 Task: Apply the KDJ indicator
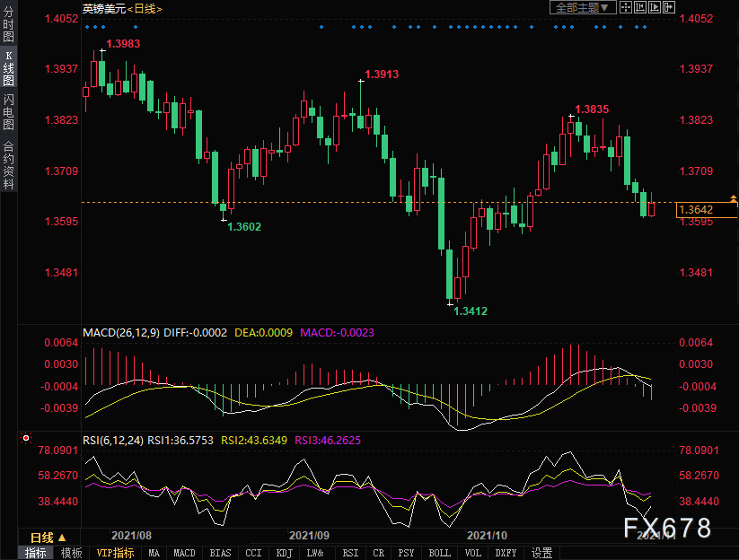coord(285,553)
